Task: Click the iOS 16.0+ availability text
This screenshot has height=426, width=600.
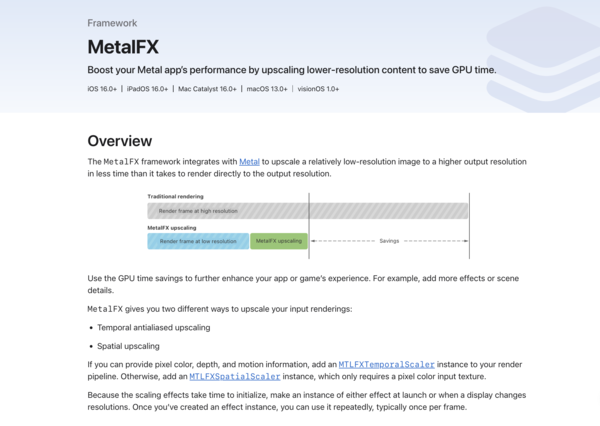Action: [102, 89]
